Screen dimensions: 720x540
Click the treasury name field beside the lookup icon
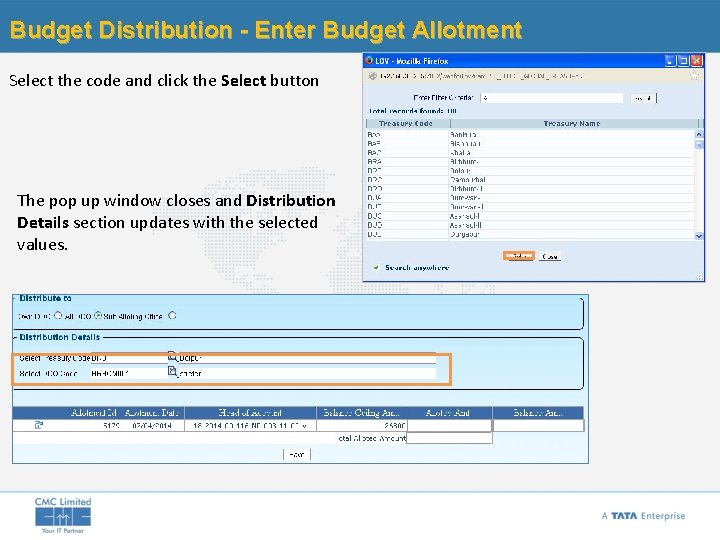tap(306, 358)
